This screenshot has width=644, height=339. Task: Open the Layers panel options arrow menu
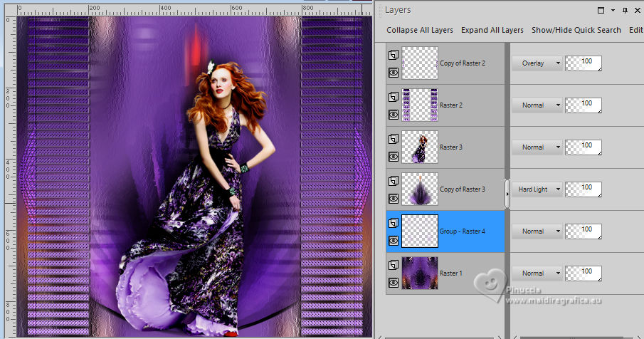pyautogui.click(x=612, y=10)
